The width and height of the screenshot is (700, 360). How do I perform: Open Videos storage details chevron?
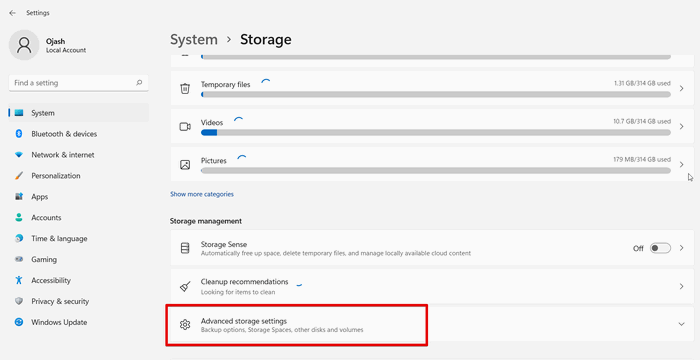coord(681,126)
